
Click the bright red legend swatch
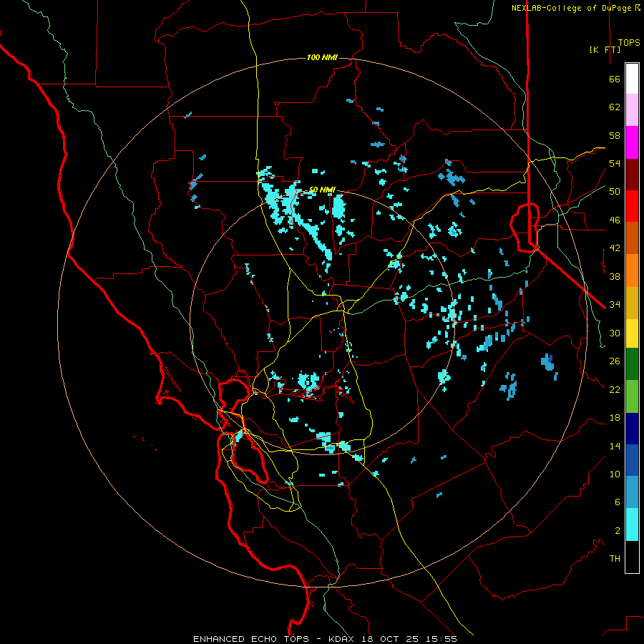click(632, 206)
